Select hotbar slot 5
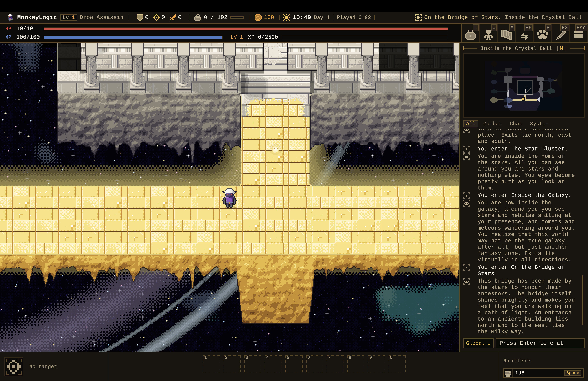 pyautogui.click(x=294, y=364)
